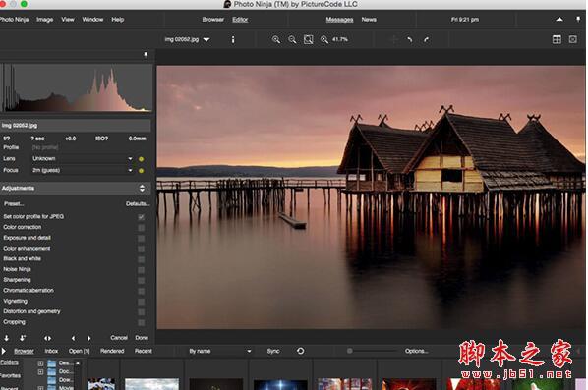The image size is (588, 390).
Task: Enable the Black and white checkbox
Action: [x=141, y=259]
